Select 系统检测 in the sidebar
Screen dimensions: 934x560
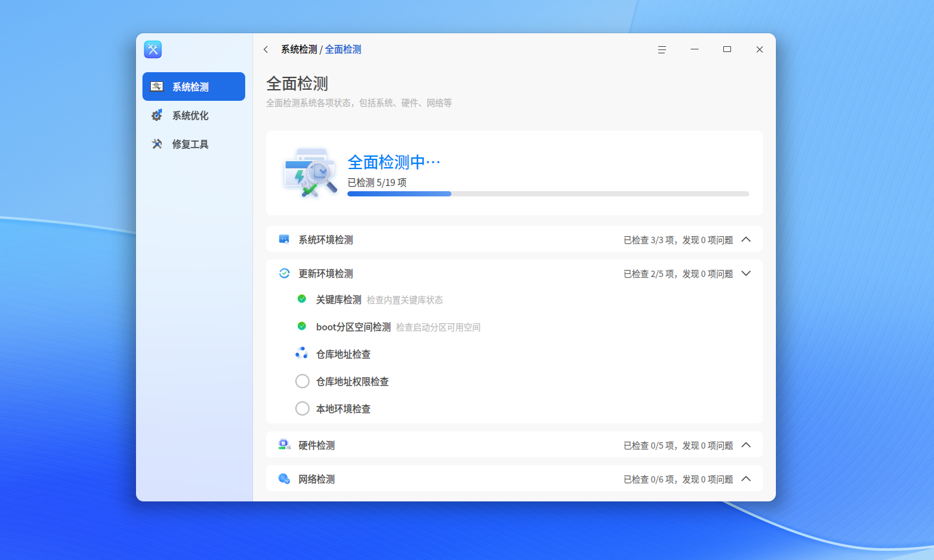point(194,87)
